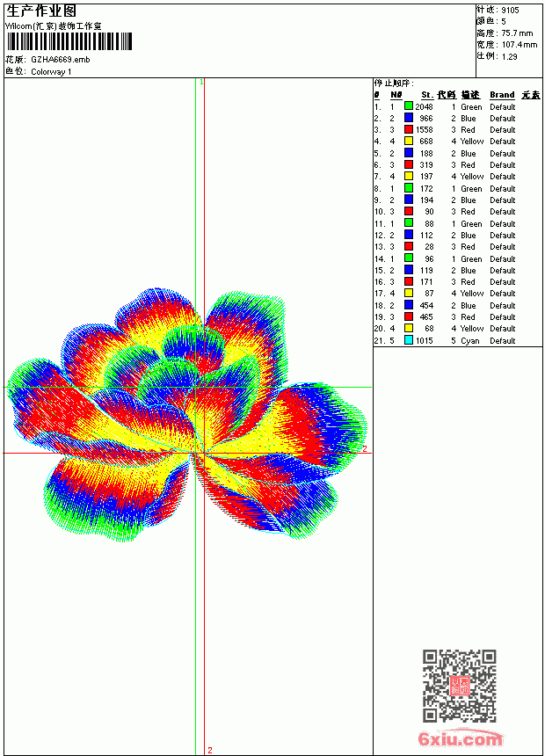Click the red swatch beside stitch count 465
Screen dimensions: 545x756
(409, 316)
